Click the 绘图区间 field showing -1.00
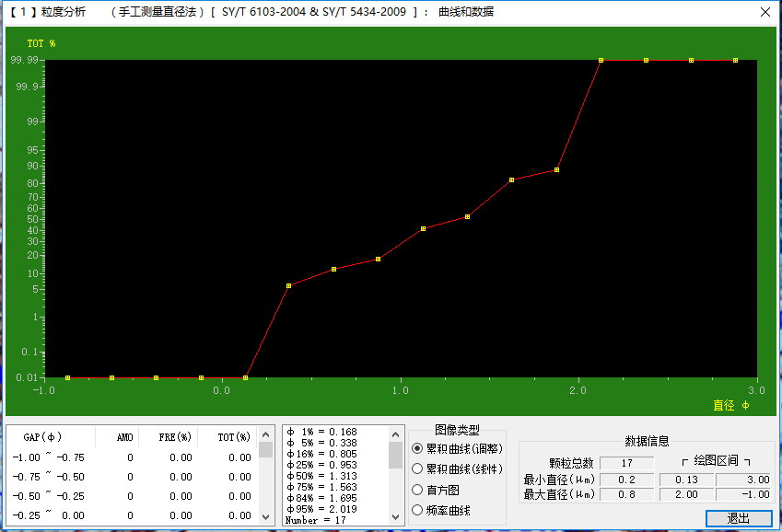Viewport: 782px width, 532px height. click(744, 494)
